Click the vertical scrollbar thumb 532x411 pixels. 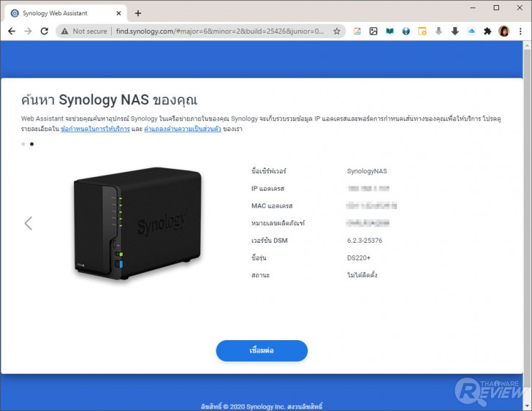[527, 217]
